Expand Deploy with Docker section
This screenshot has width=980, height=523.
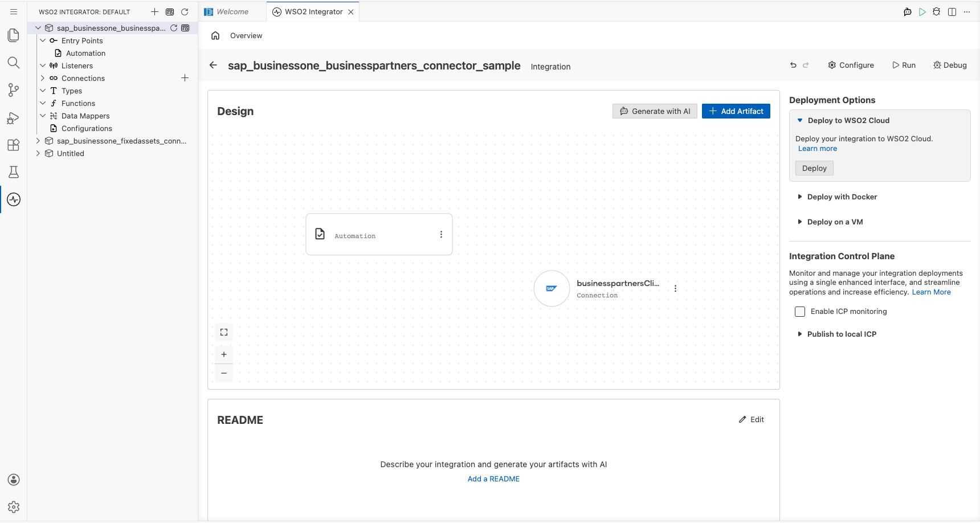[800, 197]
